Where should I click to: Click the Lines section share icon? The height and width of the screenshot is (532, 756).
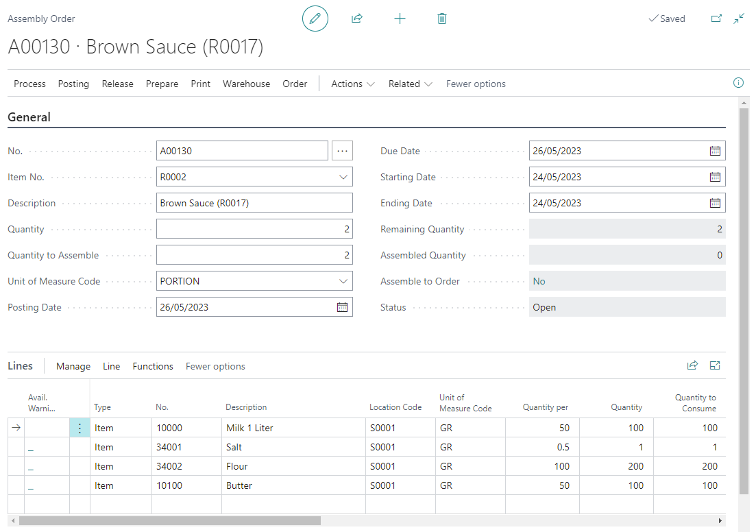click(692, 365)
